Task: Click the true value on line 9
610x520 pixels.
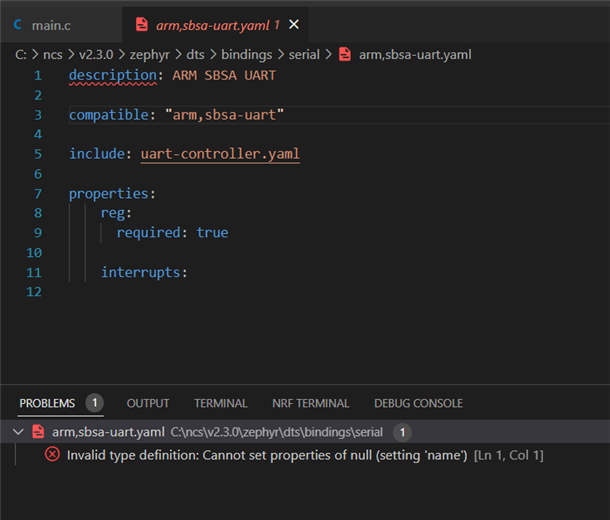Action: point(212,233)
